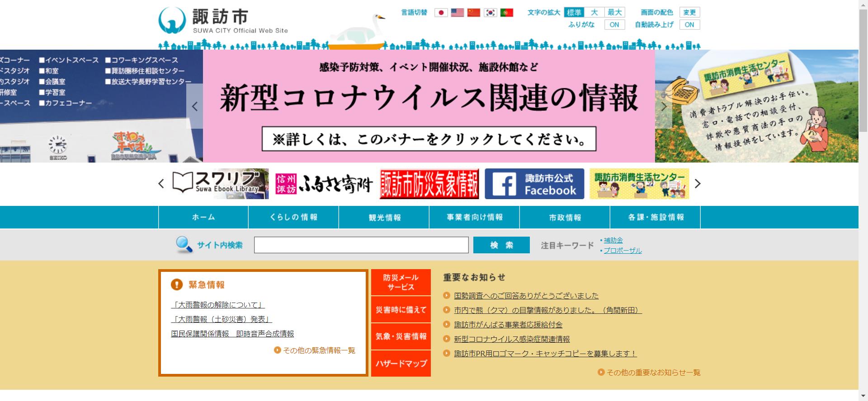Open keyword link 補助金
The height and width of the screenshot is (401, 868).
pos(613,240)
